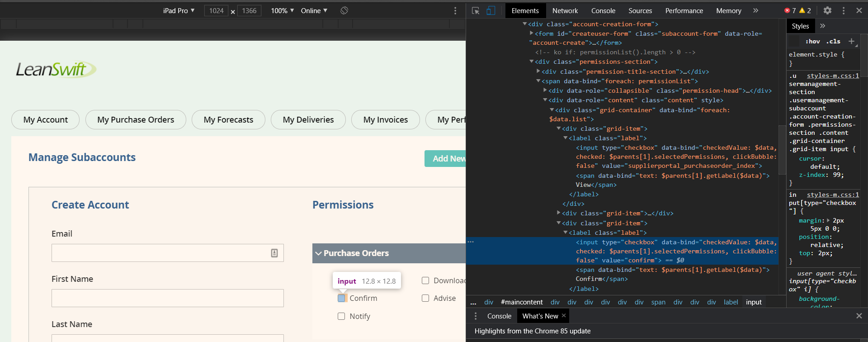Click the My Purchase Orders button

click(x=136, y=119)
